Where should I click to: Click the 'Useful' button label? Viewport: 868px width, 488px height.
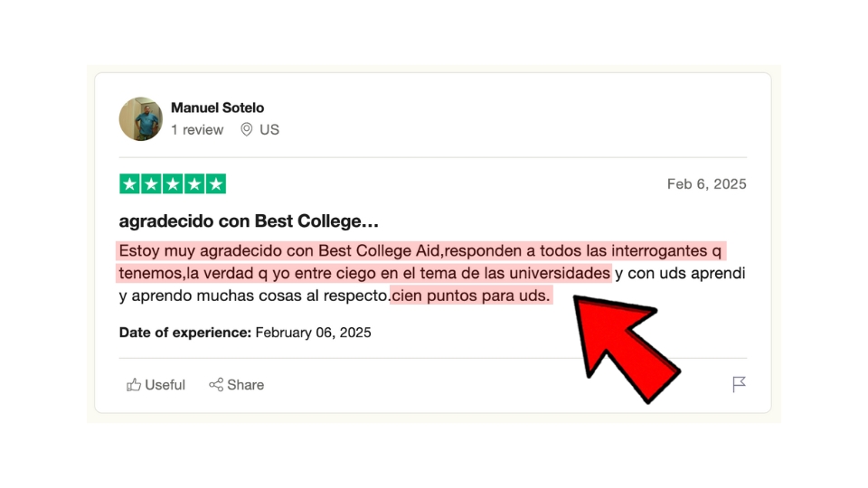pyautogui.click(x=165, y=385)
